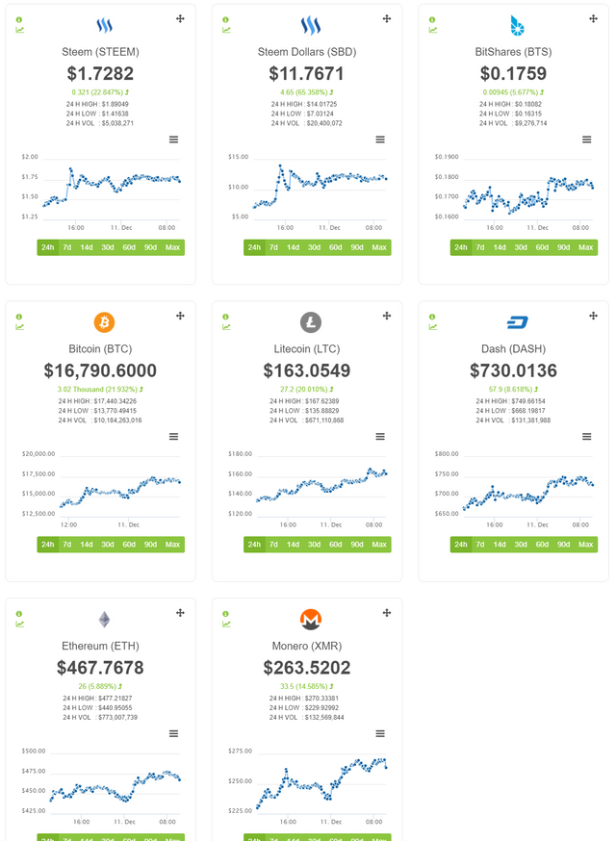The width and height of the screenshot is (616, 841).
Task: Click the Dash logo icon
Action: point(517,322)
